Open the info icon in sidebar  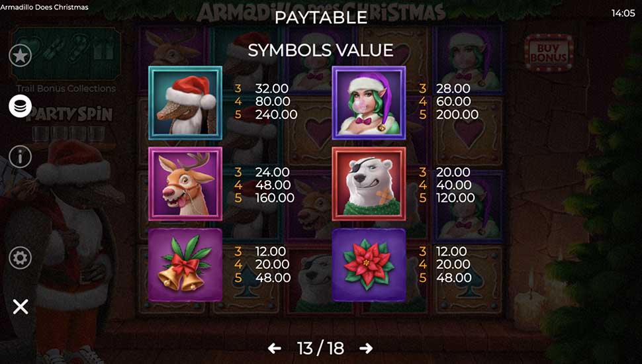pos(20,156)
